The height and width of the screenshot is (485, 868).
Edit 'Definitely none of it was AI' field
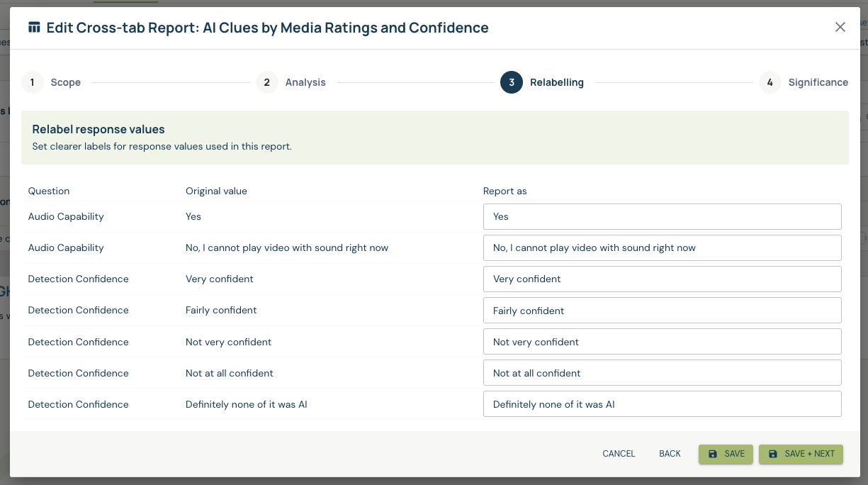click(x=662, y=404)
